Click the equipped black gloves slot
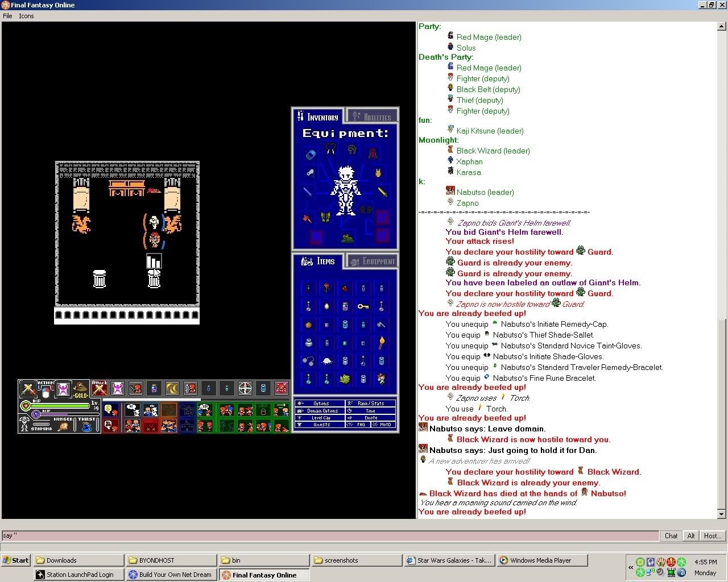The width and height of the screenshot is (728, 582). (x=366, y=209)
